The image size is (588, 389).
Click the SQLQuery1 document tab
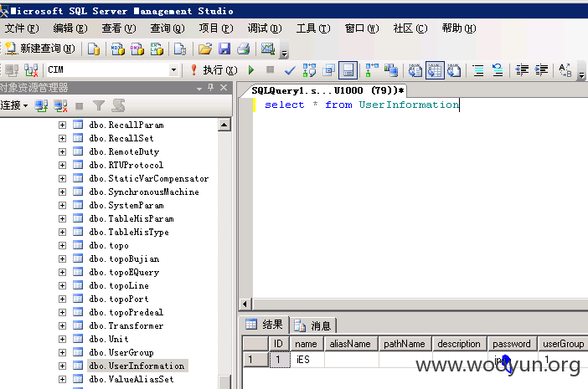click(328, 90)
